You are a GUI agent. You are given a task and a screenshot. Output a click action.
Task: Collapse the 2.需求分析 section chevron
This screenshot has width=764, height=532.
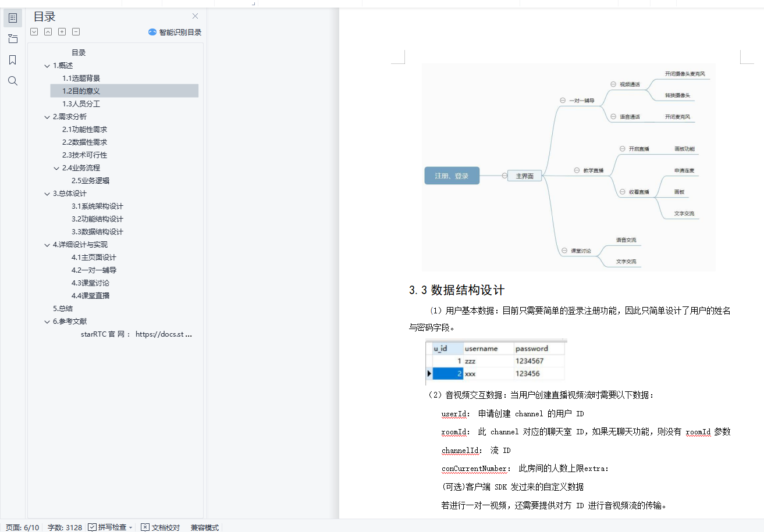(47, 117)
